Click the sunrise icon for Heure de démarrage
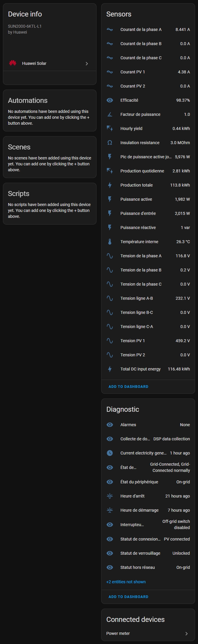Image resolution: width=198 pixels, height=644 pixels. 110,510
